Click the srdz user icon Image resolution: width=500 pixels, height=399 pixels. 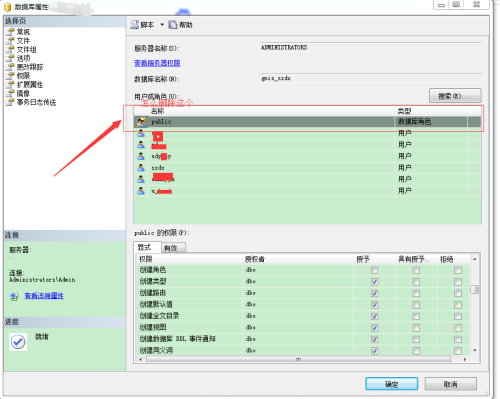pyautogui.click(x=141, y=167)
